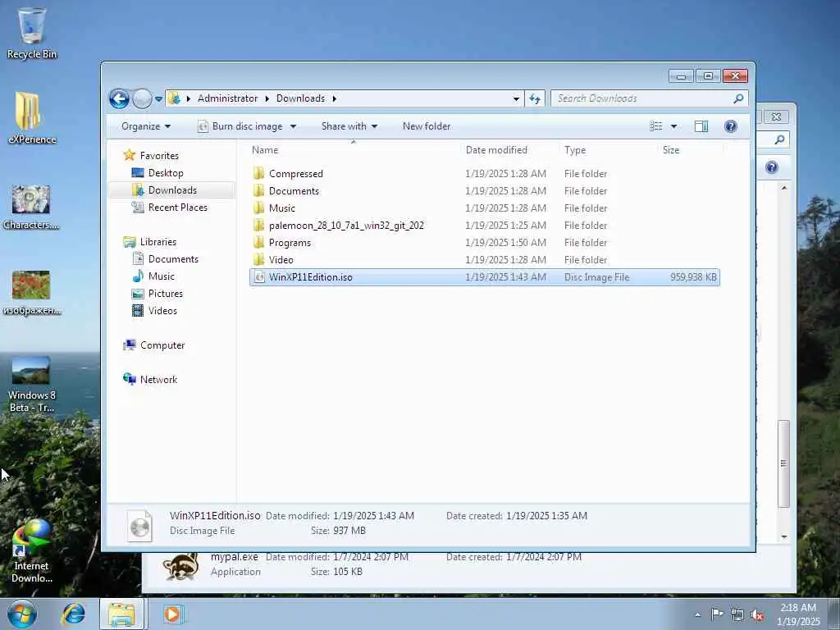The height and width of the screenshot is (630, 840).
Task: Click Administrator in the address breadcrumb
Action: 228,98
